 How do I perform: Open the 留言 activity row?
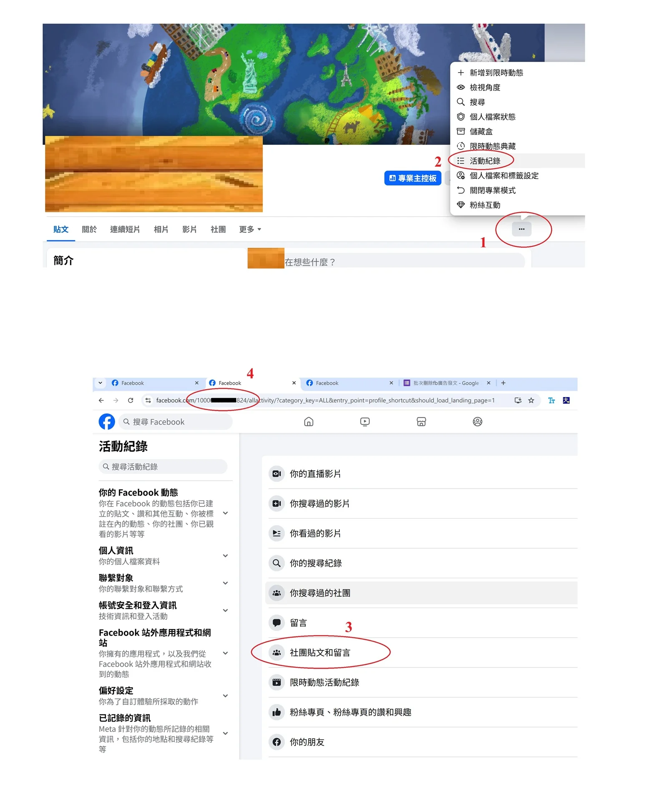click(421, 623)
